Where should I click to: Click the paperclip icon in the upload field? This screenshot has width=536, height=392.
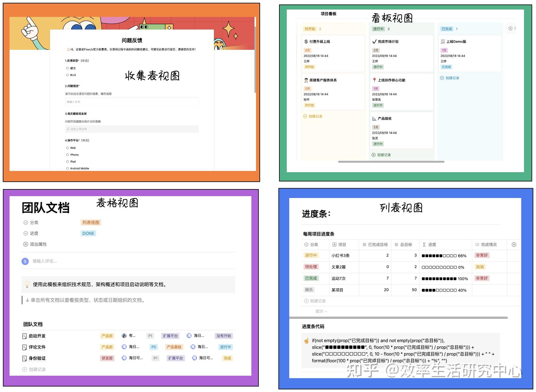pos(68,129)
